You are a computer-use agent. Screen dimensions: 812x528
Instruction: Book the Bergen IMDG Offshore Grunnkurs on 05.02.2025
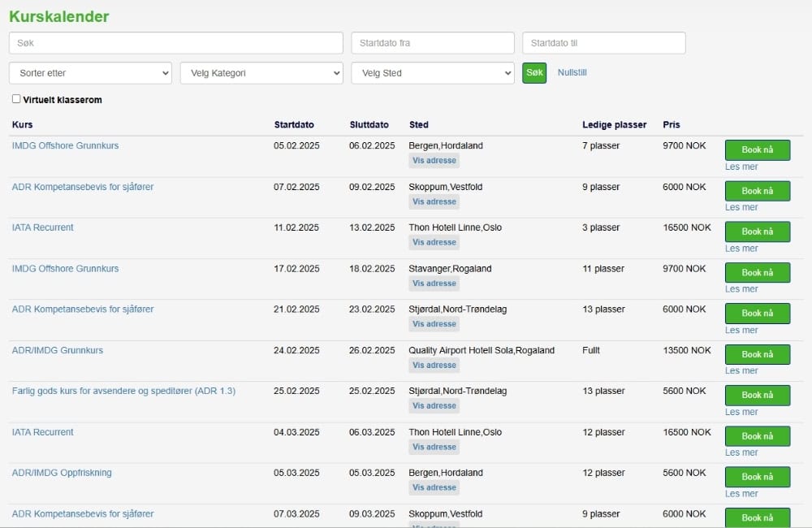[x=757, y=150]
